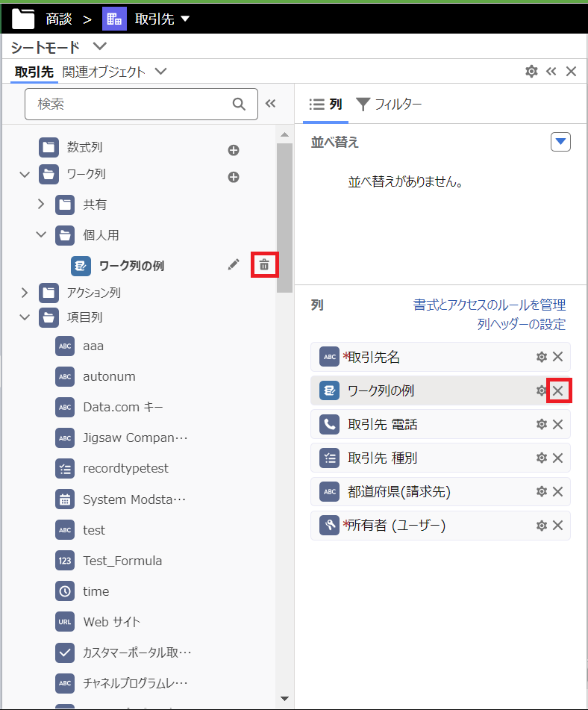Remove the 都道府県(請求先) column
The width and height of the screenshot is (588, 710).
(x=557, y=491)
